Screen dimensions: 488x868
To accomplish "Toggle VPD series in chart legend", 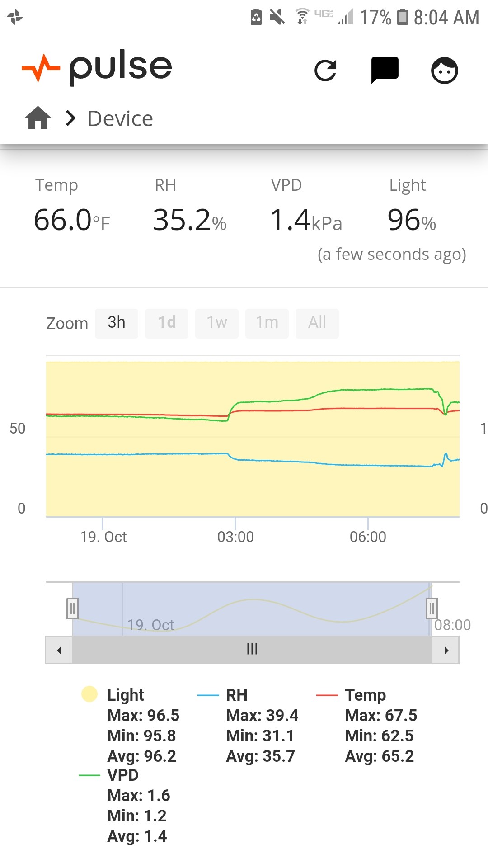I will (x=123, y=775).
